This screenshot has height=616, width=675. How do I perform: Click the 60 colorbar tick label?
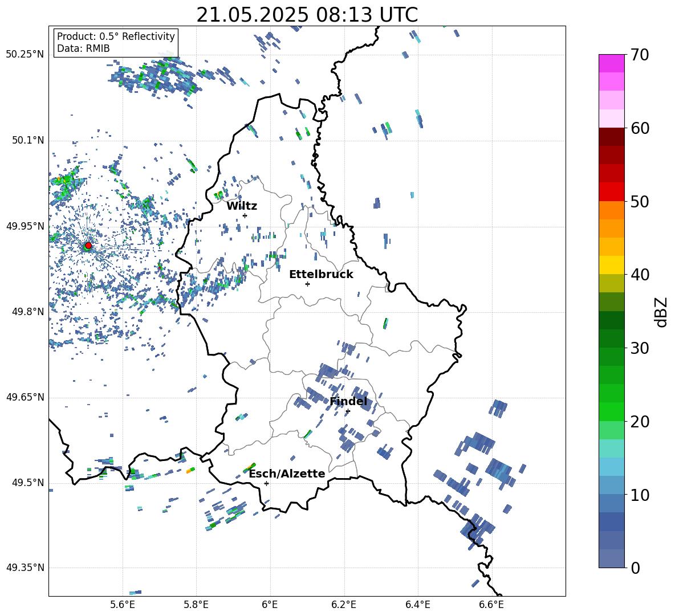coord(640,128)
